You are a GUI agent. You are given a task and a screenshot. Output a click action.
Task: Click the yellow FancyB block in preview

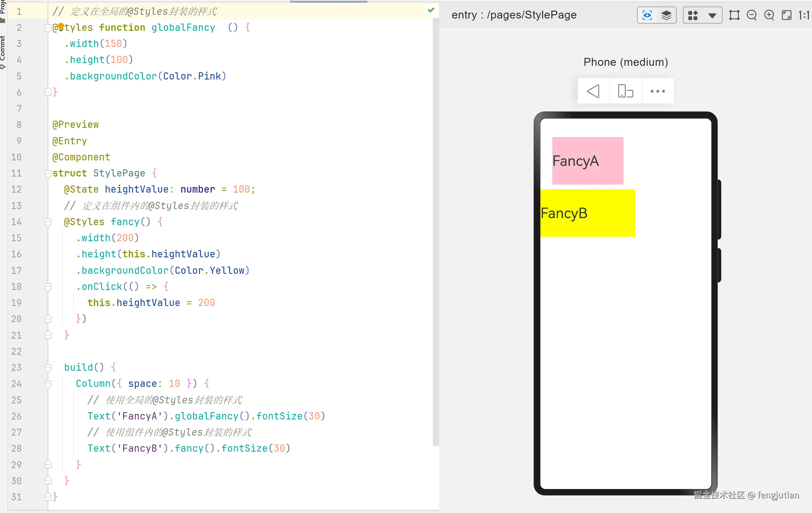point(588,213)
